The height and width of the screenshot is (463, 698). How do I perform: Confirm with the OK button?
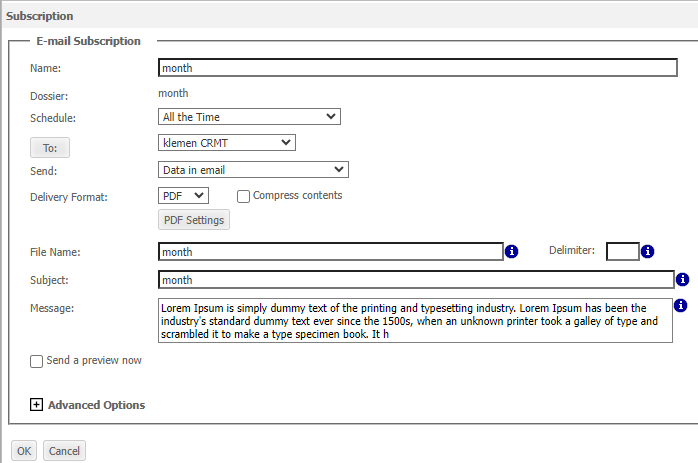click(x=24, y=451)
